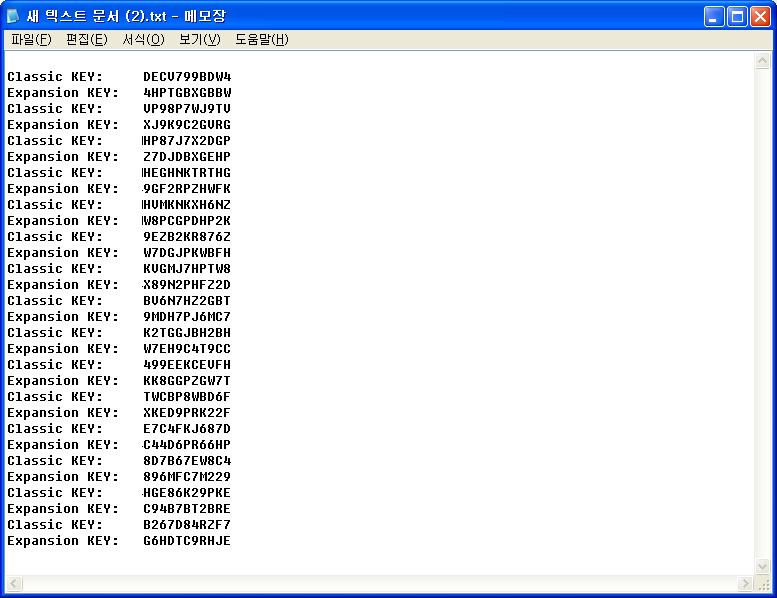Click key text HEGHNKTRTHG
This screenshot has width=777, height=598.
click(187, 173)
